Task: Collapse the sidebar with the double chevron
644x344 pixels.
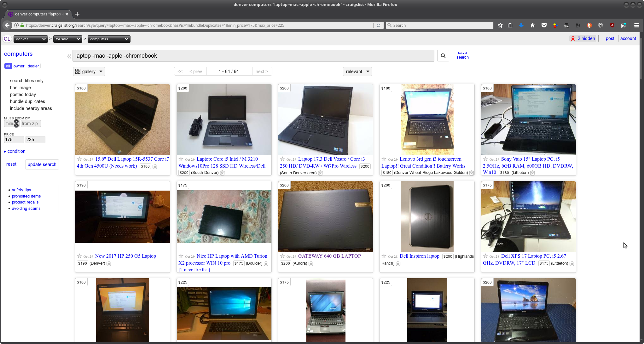Action: 69,56
